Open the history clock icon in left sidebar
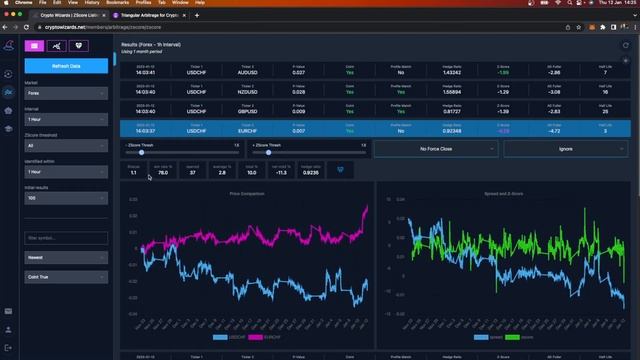 8,74
